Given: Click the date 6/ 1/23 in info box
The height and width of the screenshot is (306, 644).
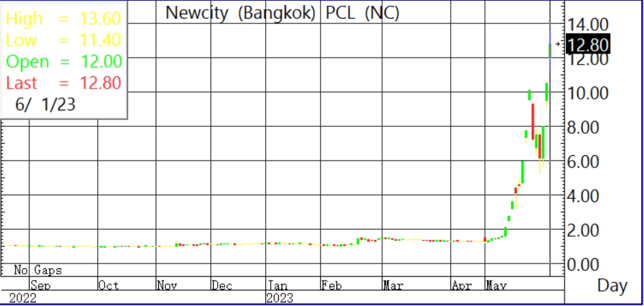Looking at the screenshot, I should [x=45, y=104].
